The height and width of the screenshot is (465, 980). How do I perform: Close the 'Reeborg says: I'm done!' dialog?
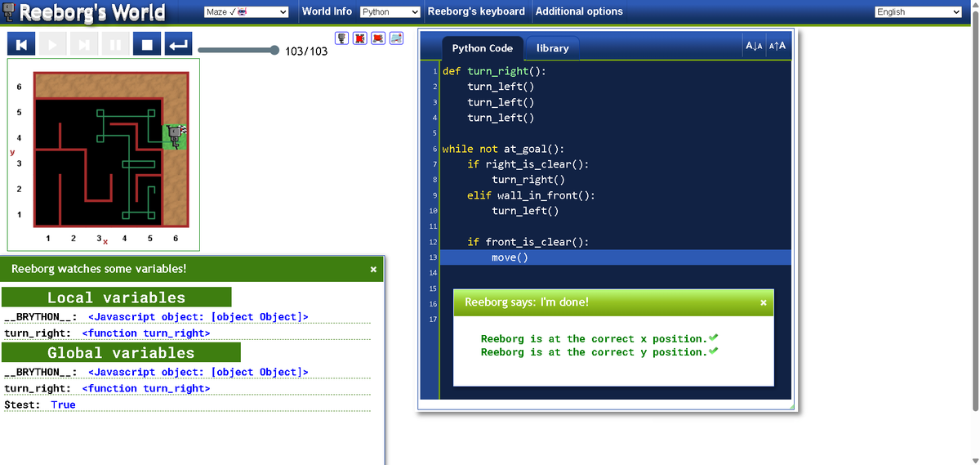click(764, 302)
